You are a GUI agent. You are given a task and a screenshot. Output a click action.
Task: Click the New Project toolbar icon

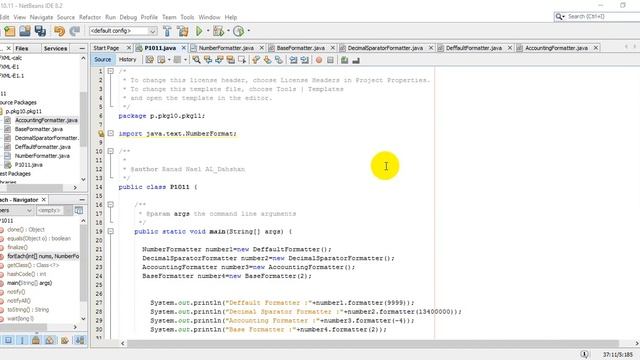coord(9,31)
